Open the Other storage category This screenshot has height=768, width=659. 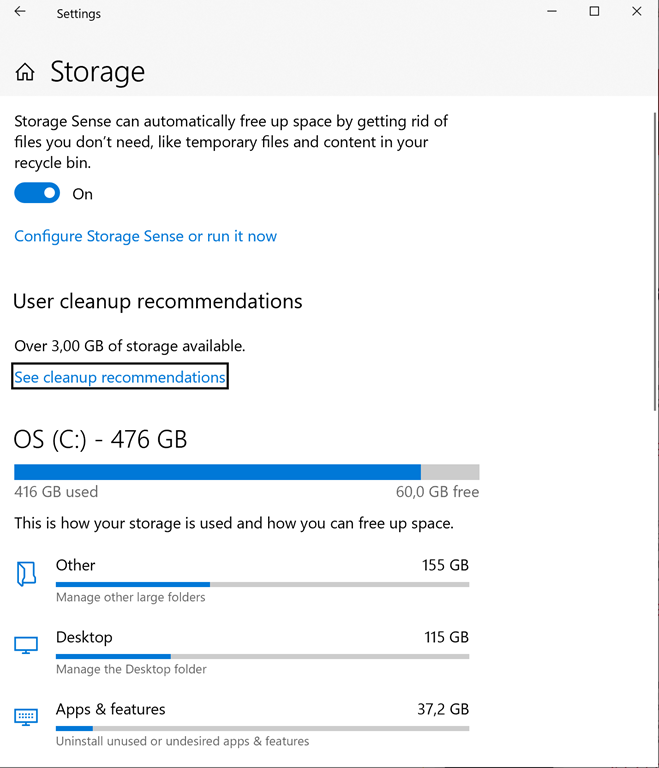pyautogui.click(x=76, y=565)
